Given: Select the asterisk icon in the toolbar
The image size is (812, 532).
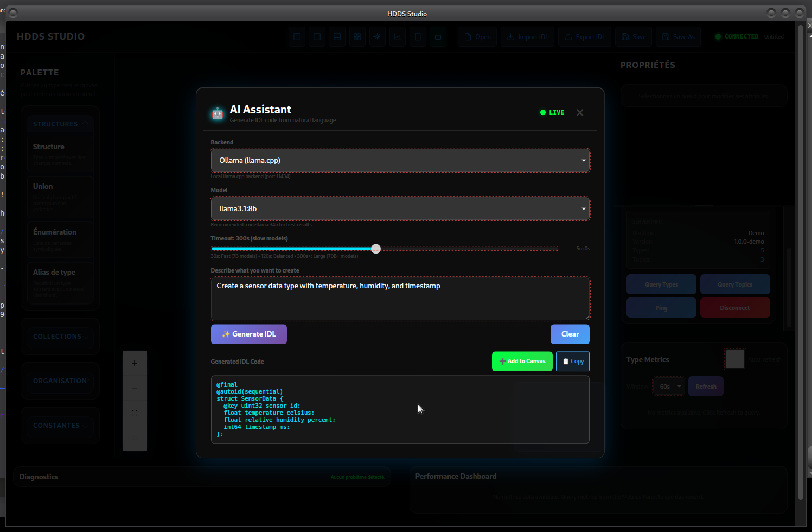Looking at the screenshot, I should click(377, 36).
